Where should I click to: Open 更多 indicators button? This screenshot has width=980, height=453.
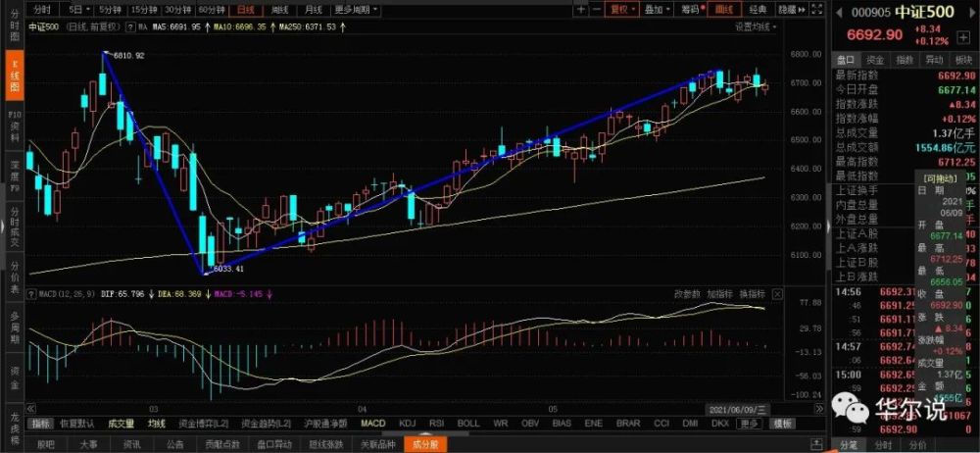(750, 424)
